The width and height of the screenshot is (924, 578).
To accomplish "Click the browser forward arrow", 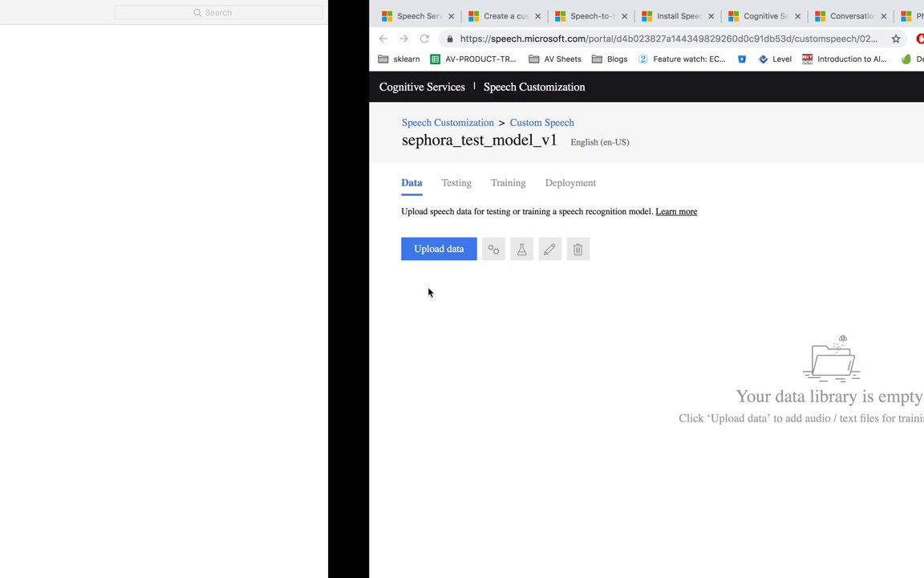I will 403,39.
